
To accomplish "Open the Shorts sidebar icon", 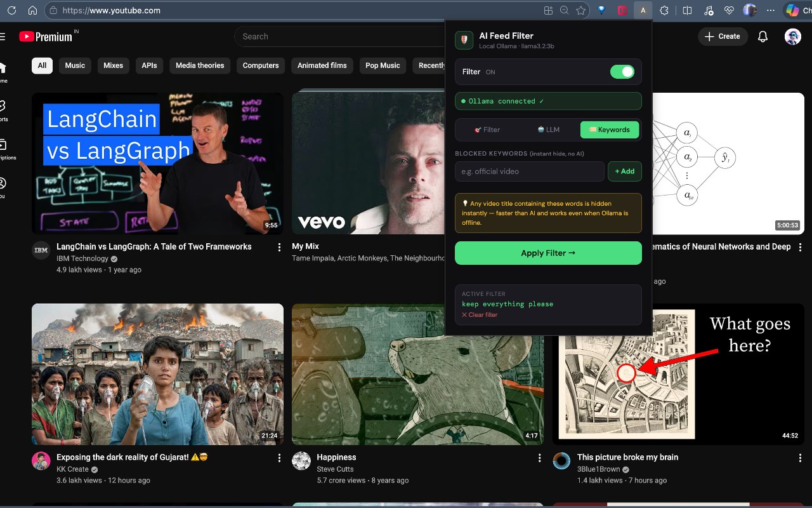I will [3, 106].
